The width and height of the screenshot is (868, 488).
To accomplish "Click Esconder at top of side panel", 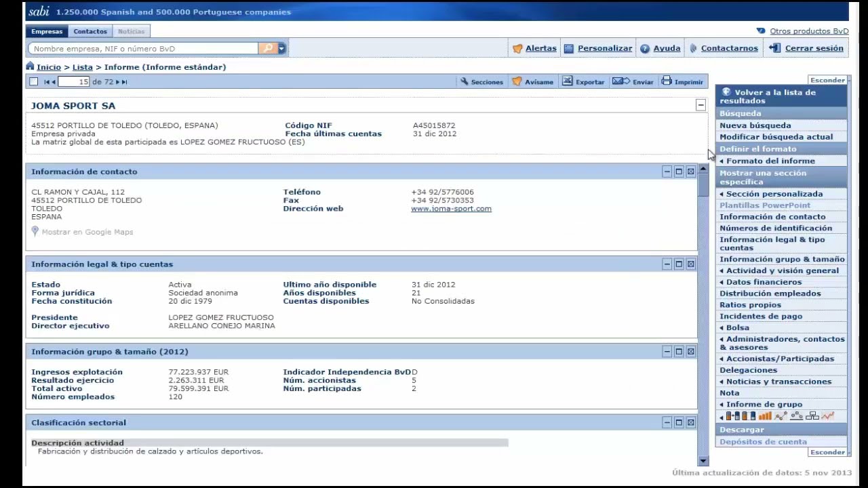I will (x=827, y=80).
